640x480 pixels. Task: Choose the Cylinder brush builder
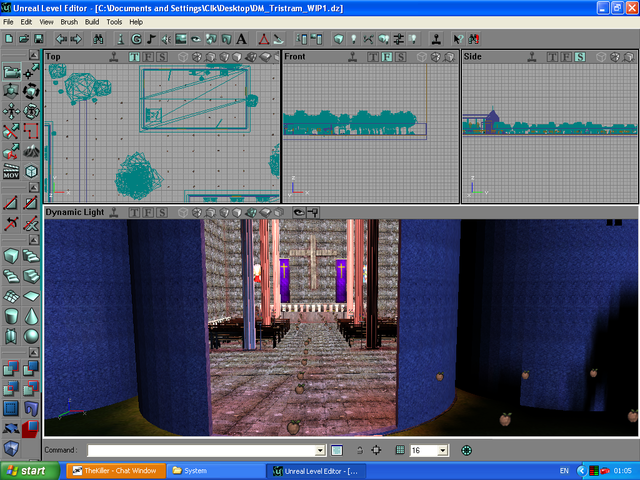coord(11,316)
